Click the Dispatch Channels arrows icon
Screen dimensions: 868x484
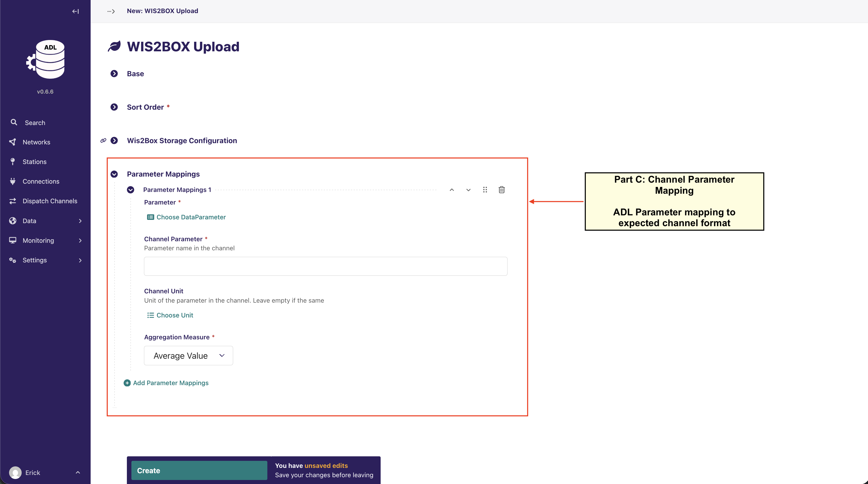(13, 201)
